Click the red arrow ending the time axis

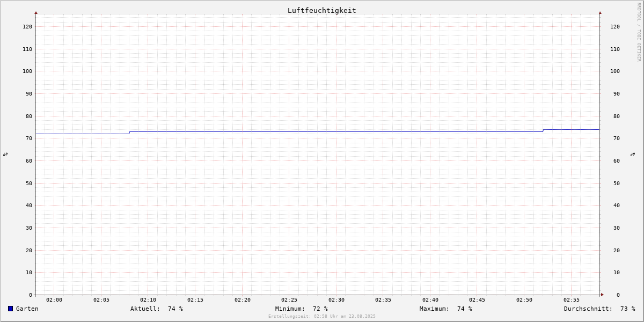pos(602,295)
